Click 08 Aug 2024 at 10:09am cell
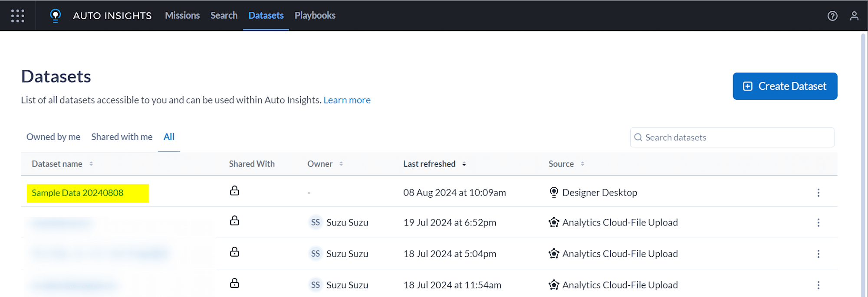 454,193
